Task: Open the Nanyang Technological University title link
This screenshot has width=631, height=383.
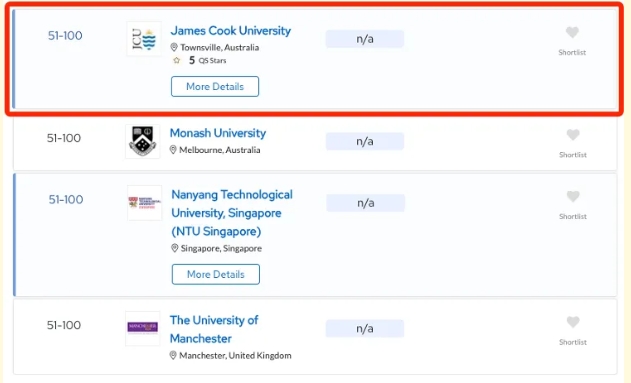Action: point(232,213)
